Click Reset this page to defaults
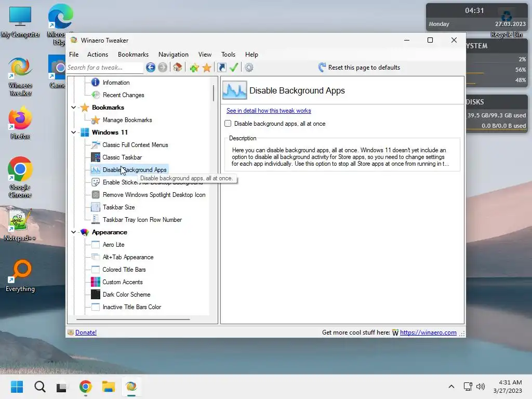 [x=360, y=68]
